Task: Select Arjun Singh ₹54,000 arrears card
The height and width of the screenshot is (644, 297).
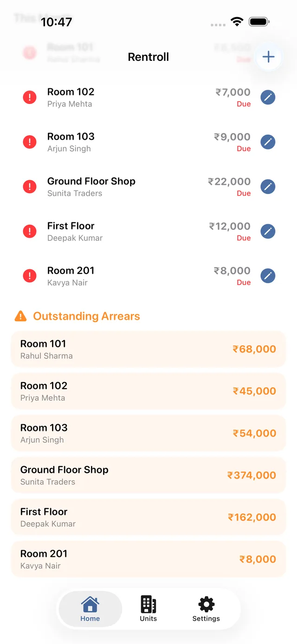Action: point(148,433)
